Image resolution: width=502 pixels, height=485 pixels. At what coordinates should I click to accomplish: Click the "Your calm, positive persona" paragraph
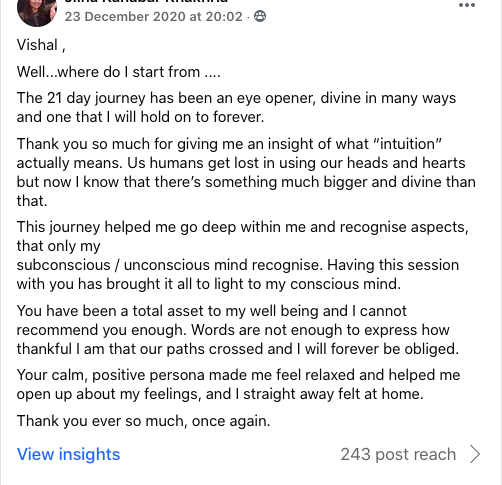[238, 384]
